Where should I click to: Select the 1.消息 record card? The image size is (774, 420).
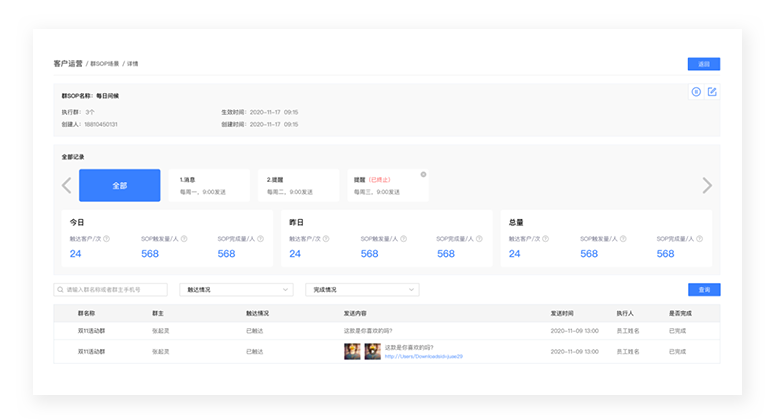[208, 185]
